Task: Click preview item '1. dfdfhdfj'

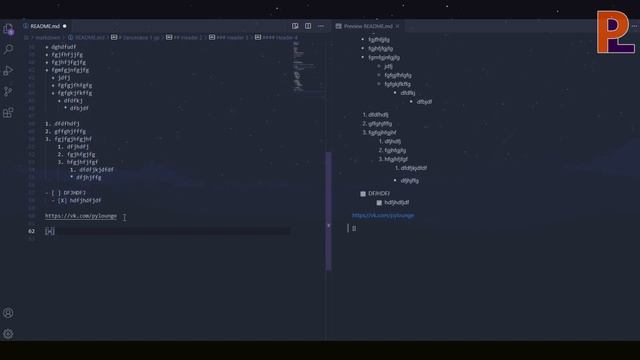Action: click(376, 115)
